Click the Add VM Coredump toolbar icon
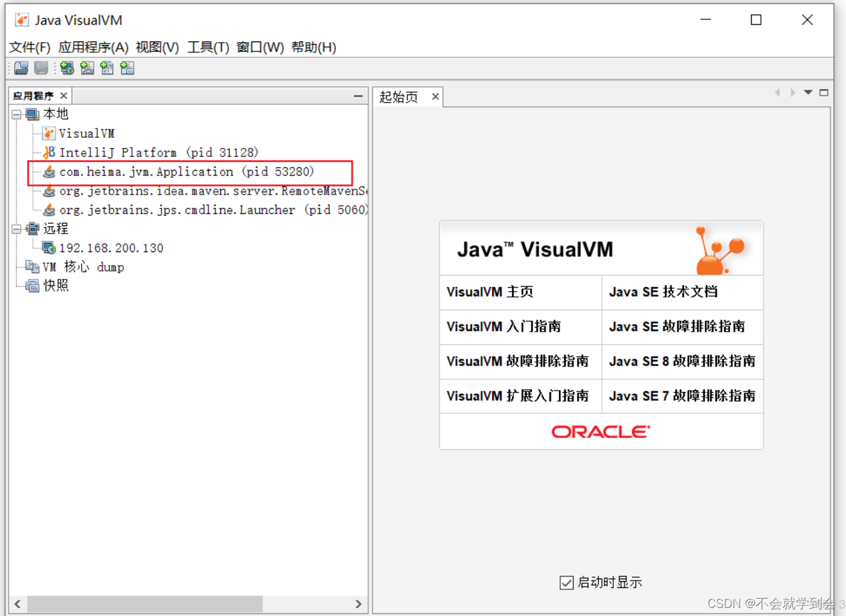 click(x=107, y=68)
